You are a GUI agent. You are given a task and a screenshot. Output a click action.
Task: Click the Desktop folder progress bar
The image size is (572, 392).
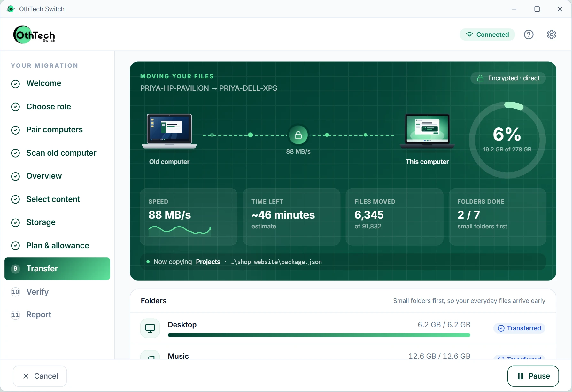coord(319,335)
